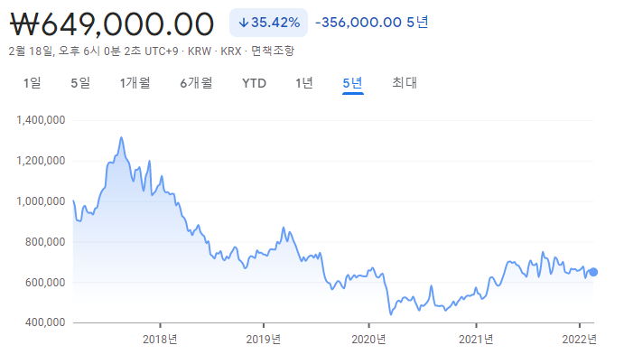Click the current price dot on chart
This screenshot has height=364, width=624.
[x=593, y=272]
